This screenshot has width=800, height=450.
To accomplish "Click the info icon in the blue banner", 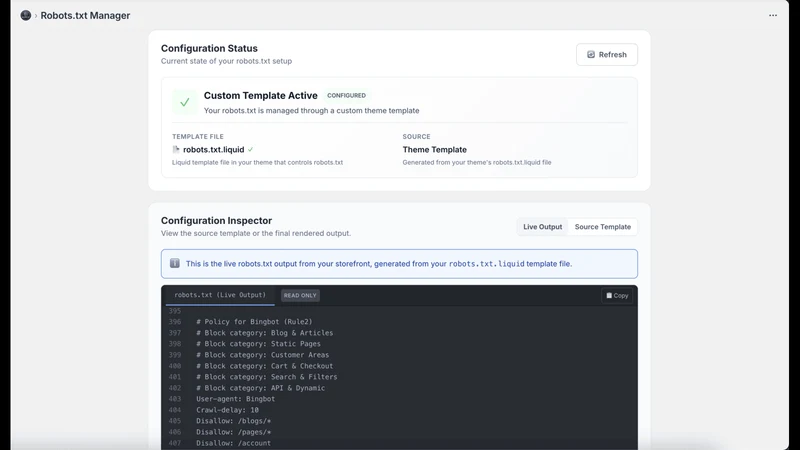I will 174,263.
